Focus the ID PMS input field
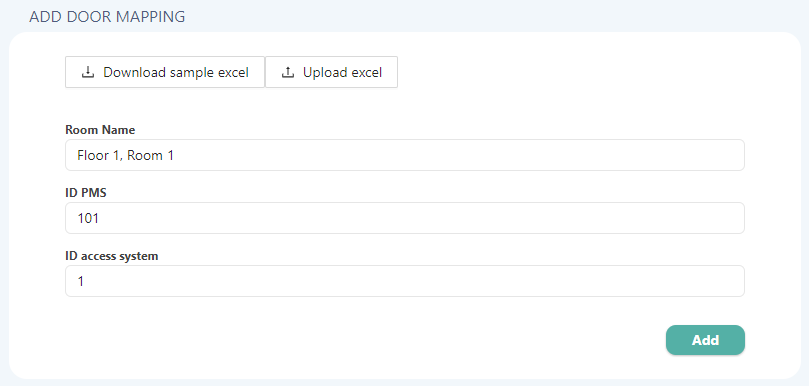The image size is (809, 386). (x=404, y=218)
